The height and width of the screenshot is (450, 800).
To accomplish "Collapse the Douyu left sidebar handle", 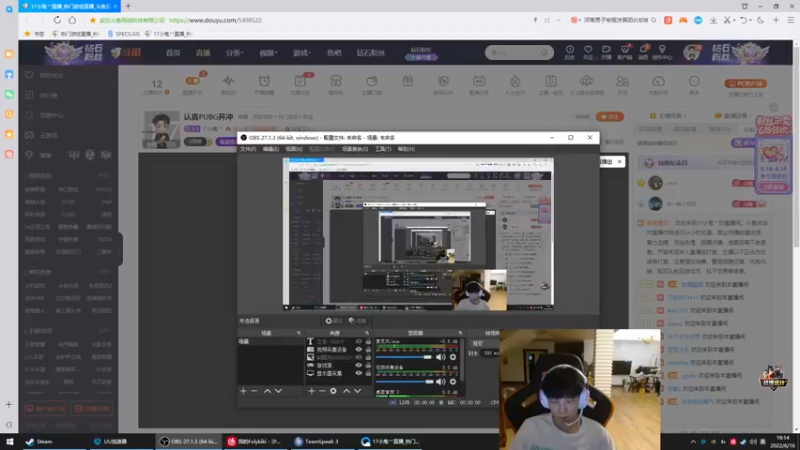I will (x=119, y=249).
